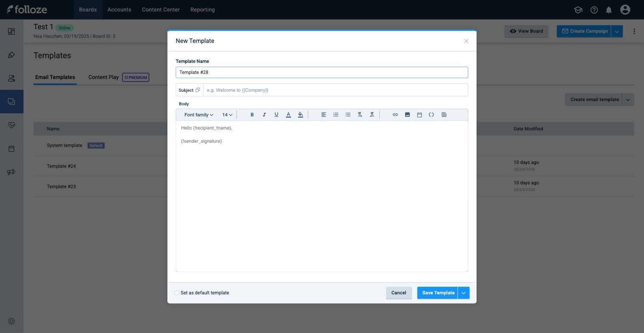Open the text color picker
Screen dimensions: 644x333
[288, 115]
